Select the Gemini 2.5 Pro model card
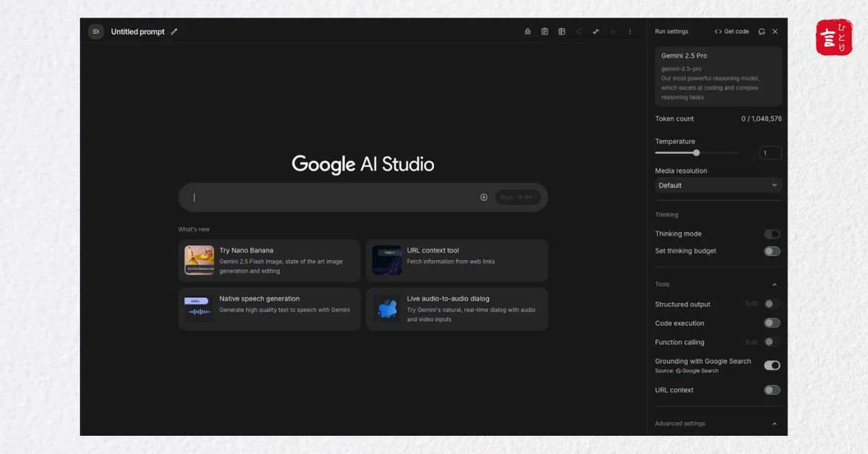The width and height of the screenshot is (868, 454). (718, 77)
